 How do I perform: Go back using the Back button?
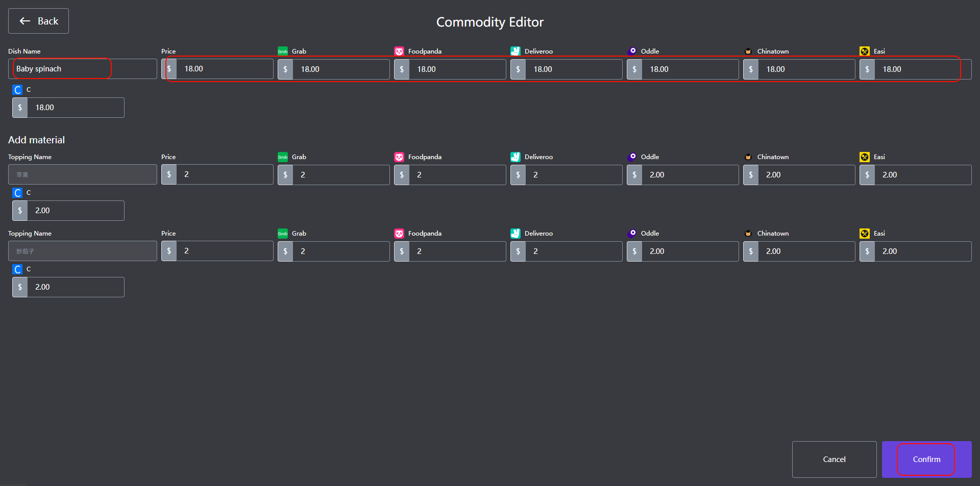click(x=38, y=21)
